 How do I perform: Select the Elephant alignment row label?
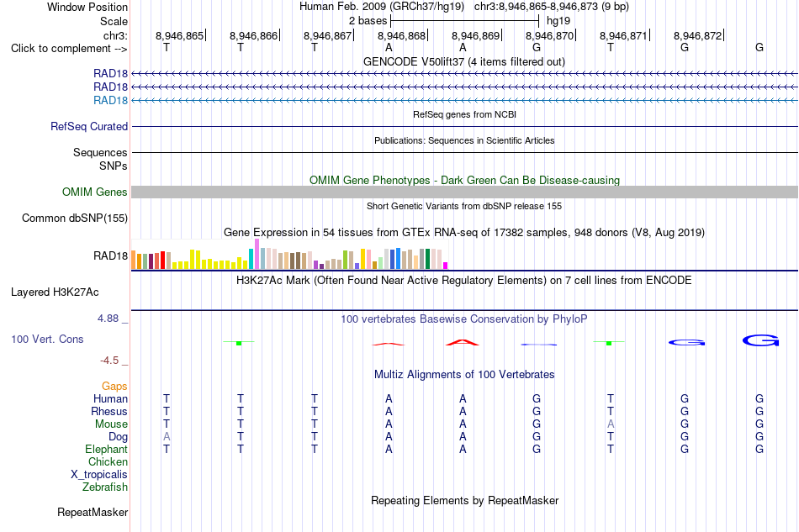pyautogui.click(x=107, y=449)
